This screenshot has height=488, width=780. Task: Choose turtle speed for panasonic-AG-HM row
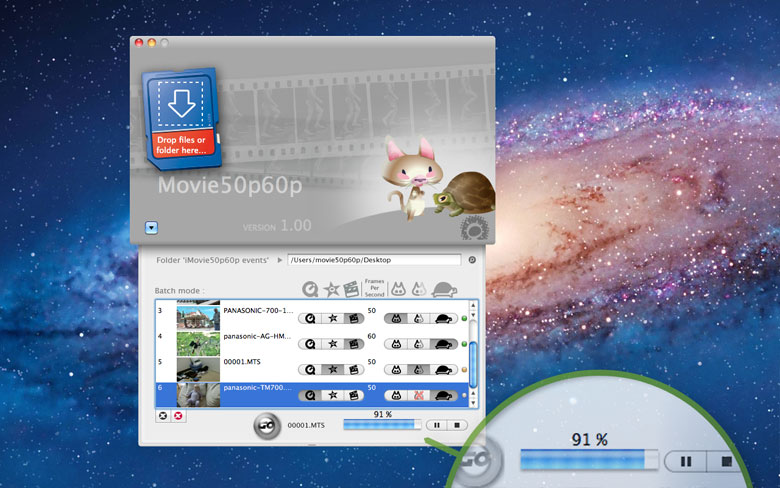[443, 344]
